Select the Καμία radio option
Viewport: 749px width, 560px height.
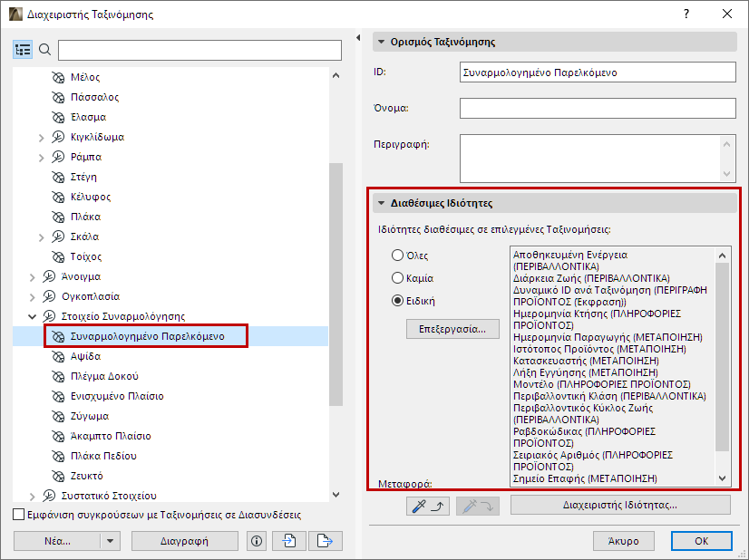point(397,278)
